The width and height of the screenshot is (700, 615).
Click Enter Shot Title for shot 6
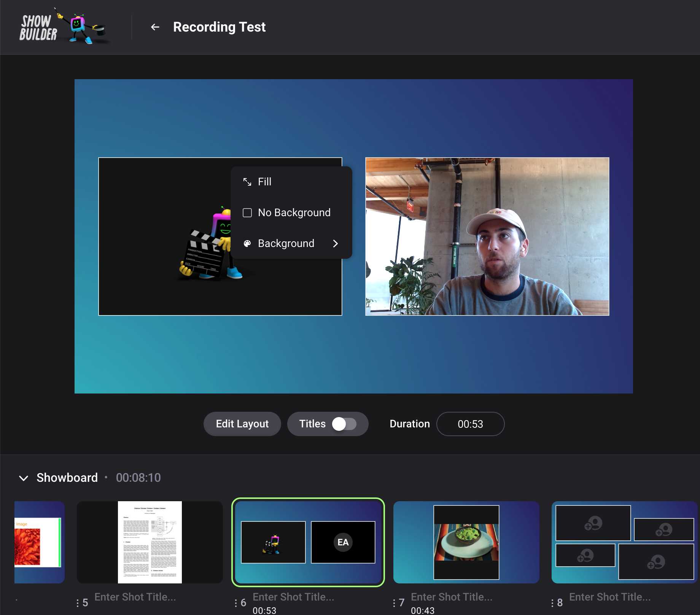293,597
